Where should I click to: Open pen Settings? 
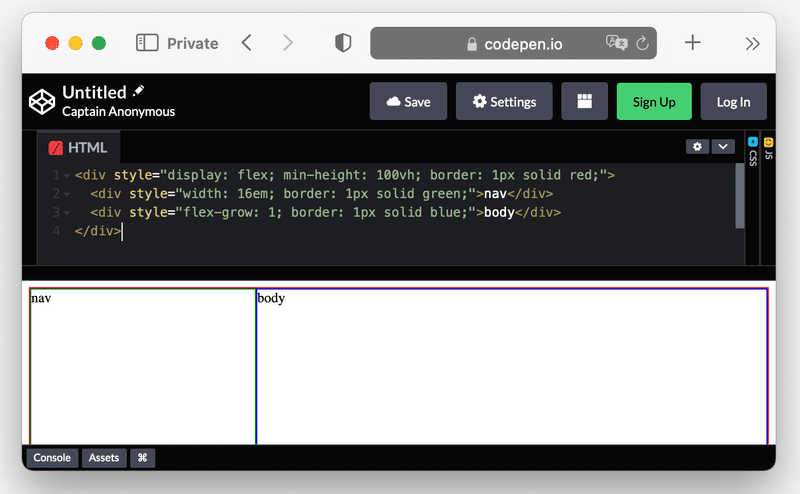point(504,102)
